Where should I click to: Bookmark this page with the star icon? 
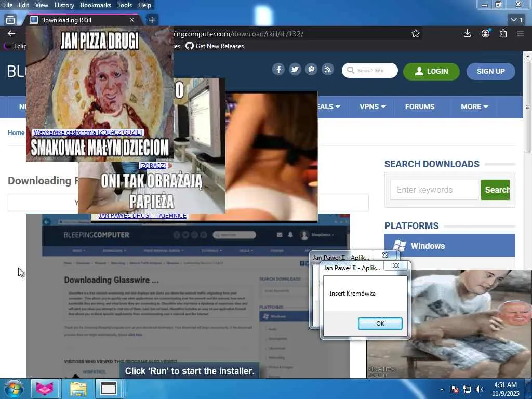pos(415,33)
